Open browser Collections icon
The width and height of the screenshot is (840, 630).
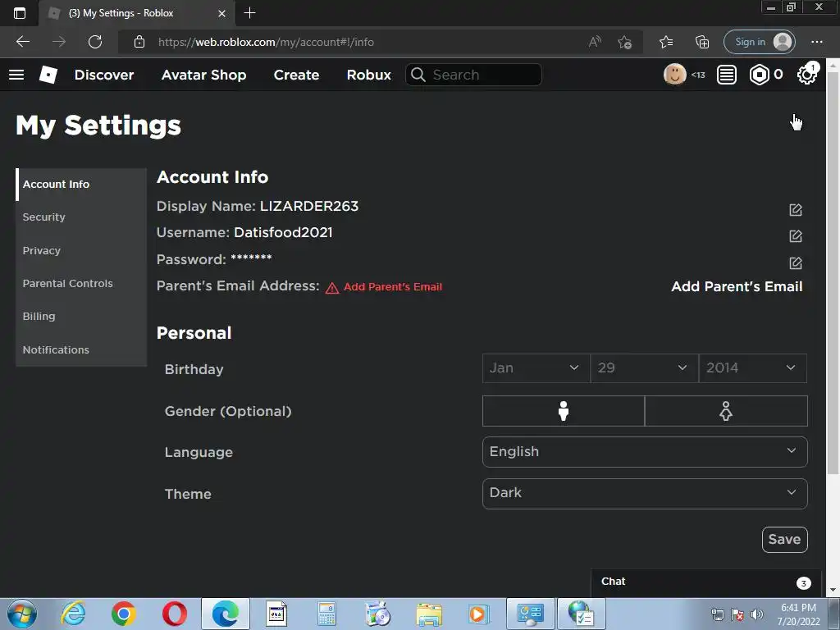tap(702, 42)
